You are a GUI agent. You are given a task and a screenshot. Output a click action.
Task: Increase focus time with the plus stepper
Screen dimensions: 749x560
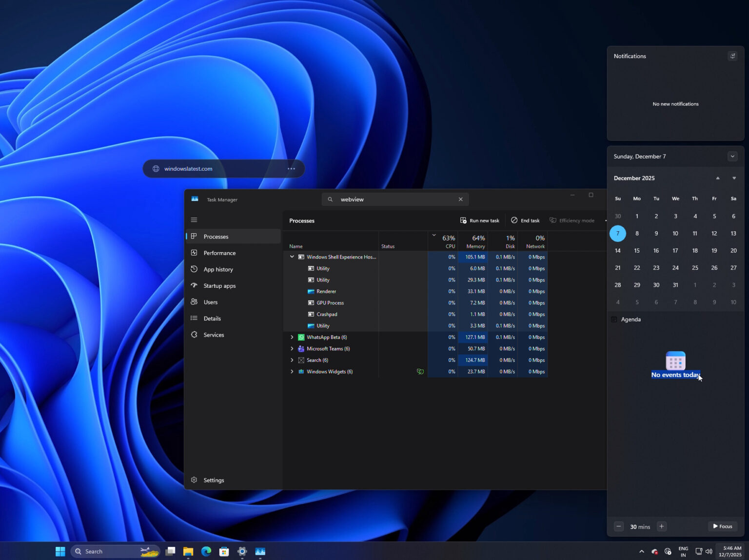pos(661,526)
